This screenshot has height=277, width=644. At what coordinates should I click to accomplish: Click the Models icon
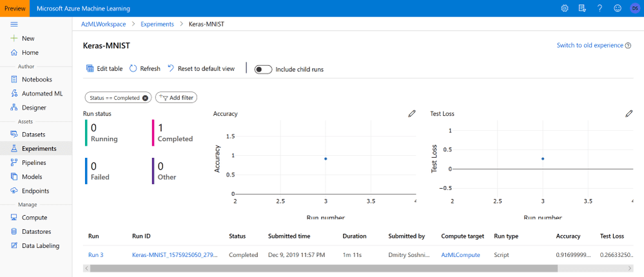point(14,177)
